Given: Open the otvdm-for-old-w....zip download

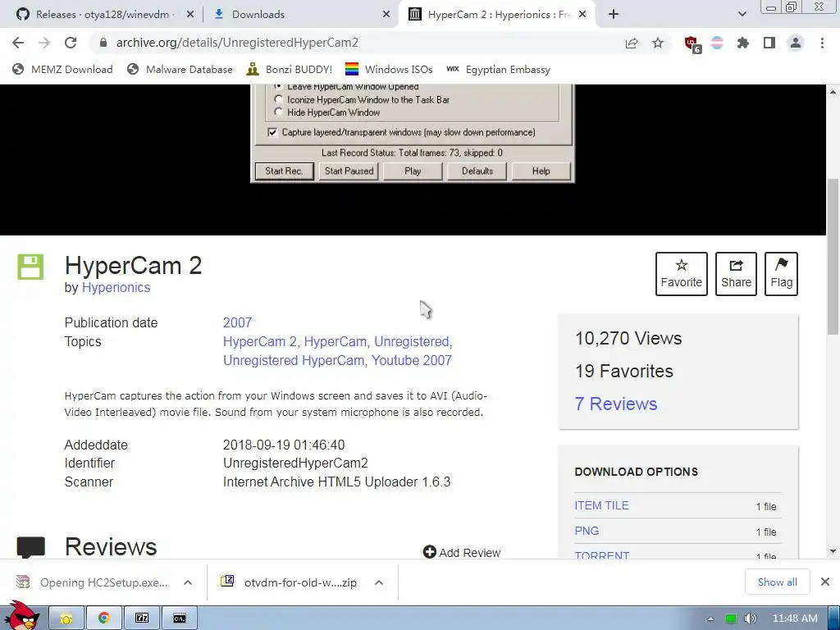Looking at the screenshot, I should click(290, 583).
